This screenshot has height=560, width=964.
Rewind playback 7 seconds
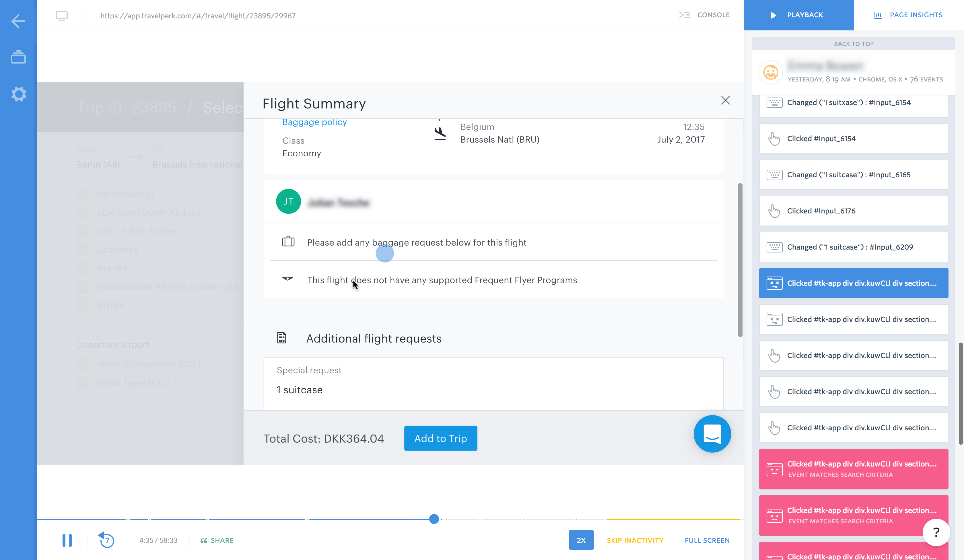coord(107,540)
